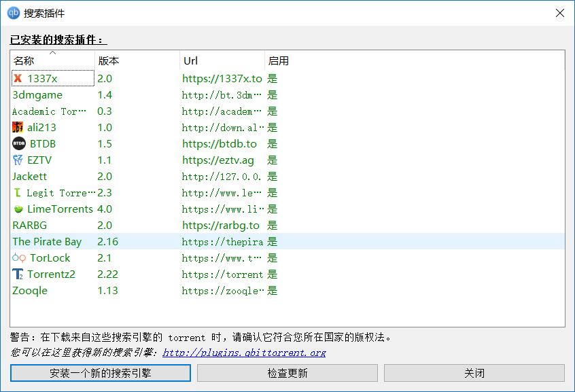Screen dimensions: 575x392
Task: Click version 0.3 of Academic Torrents
Action: pyautogui.click(x=105, y=111)
